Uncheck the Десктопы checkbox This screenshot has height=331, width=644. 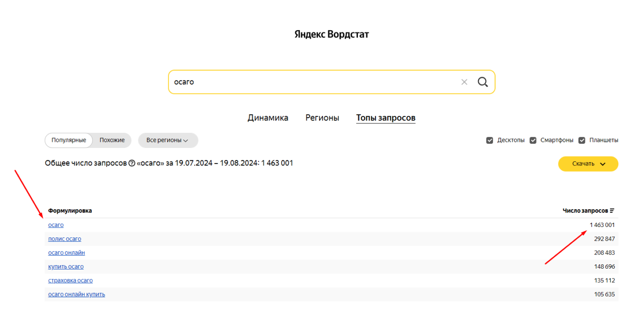(490, 140)
